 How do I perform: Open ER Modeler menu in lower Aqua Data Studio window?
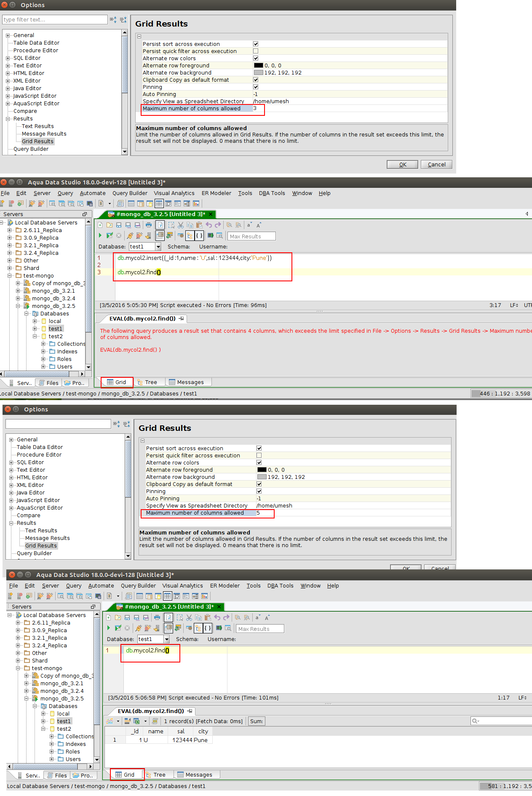point(225,586)
